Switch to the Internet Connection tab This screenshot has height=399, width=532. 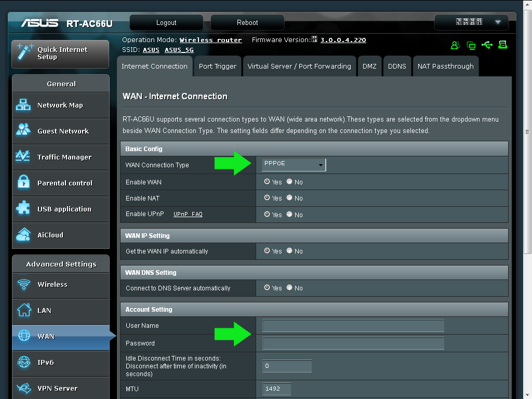click(x=154, y=66)
